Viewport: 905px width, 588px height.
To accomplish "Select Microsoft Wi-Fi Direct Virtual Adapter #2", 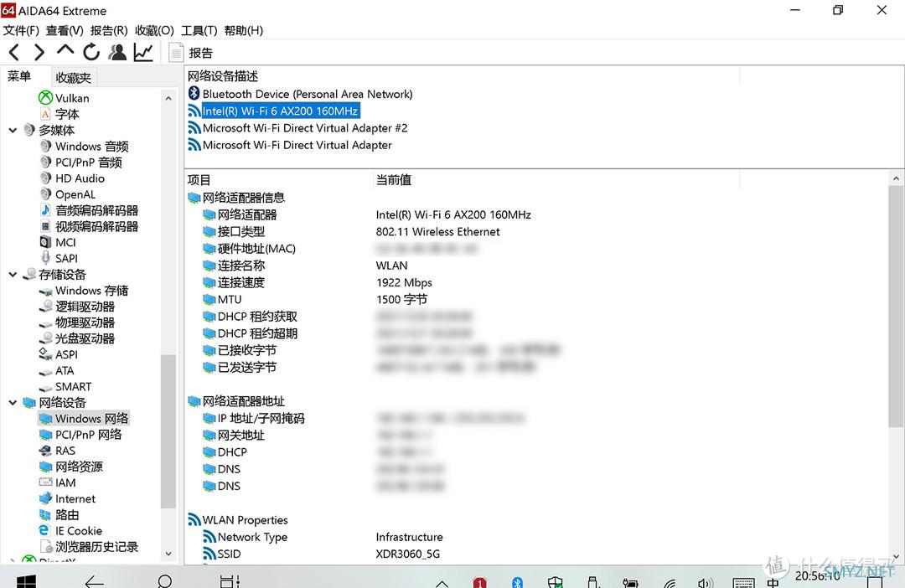I will point(305,128).
